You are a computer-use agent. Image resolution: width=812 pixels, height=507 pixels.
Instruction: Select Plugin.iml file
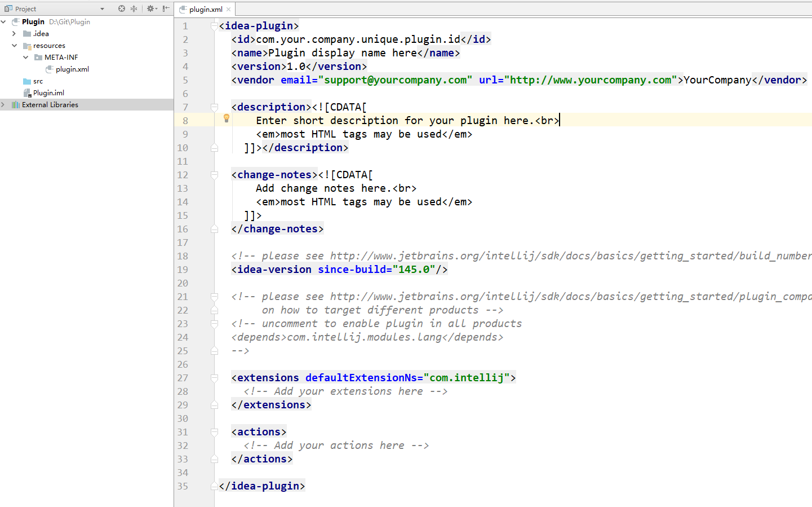(48, 93)
